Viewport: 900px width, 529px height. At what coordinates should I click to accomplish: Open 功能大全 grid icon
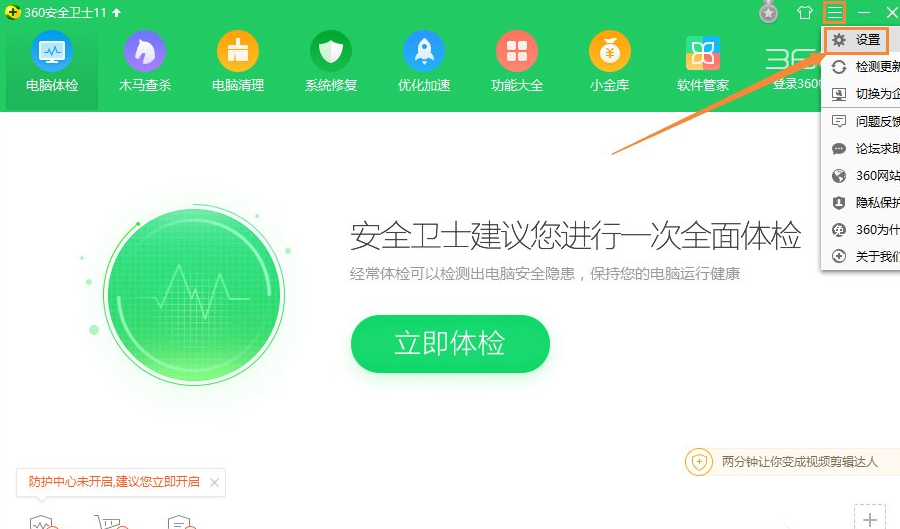coord(517,52)
